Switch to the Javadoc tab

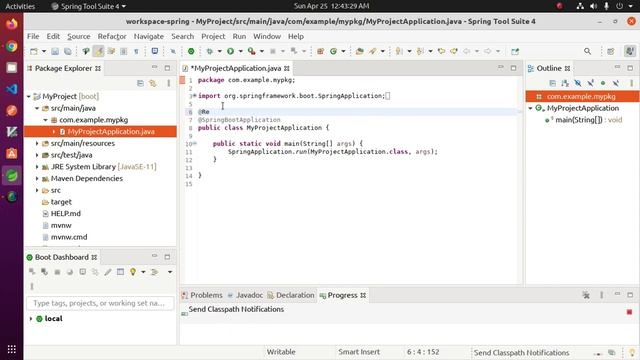245,295
